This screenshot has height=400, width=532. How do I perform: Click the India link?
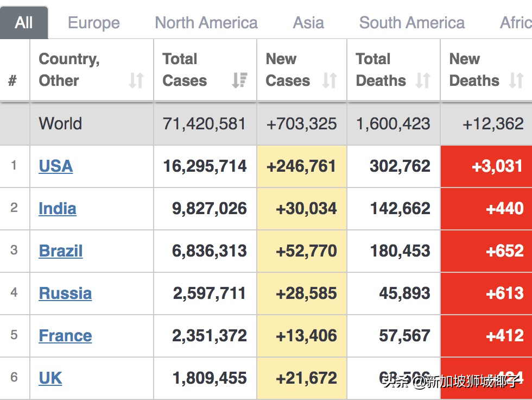(x=58, y=209)
